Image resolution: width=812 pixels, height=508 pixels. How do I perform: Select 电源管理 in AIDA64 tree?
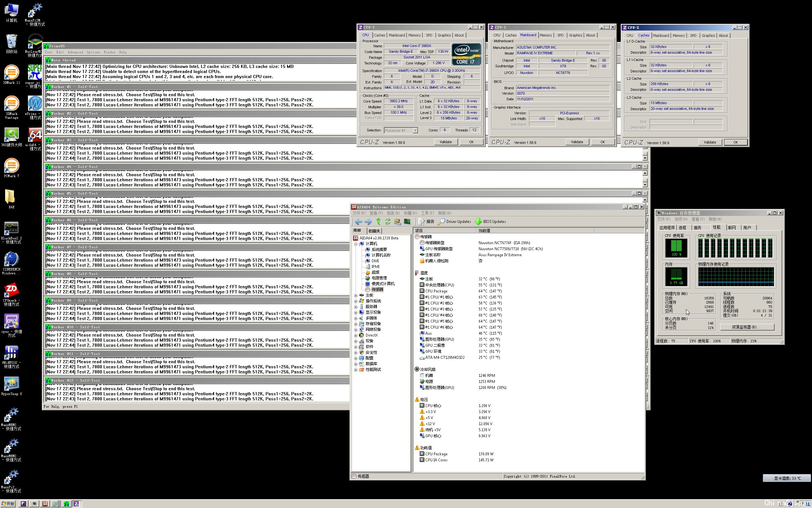pyautogui.click(x=379, y=278)
